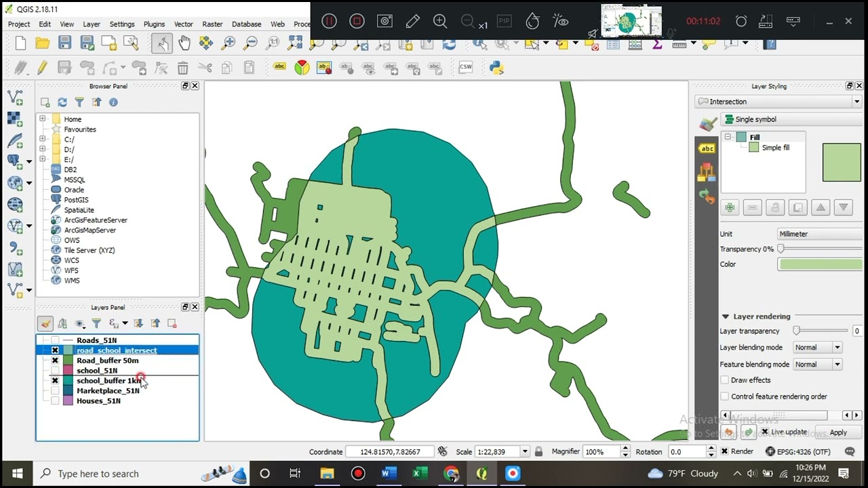Click EPSG:4326 (OTF) CRS button

pyautogui.click(x=797, y=451)
